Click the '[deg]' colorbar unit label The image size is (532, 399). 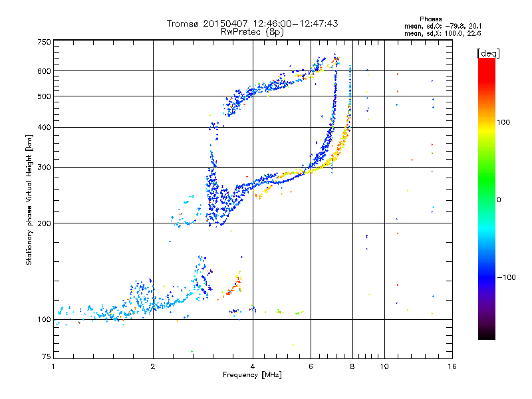point(488,53)
